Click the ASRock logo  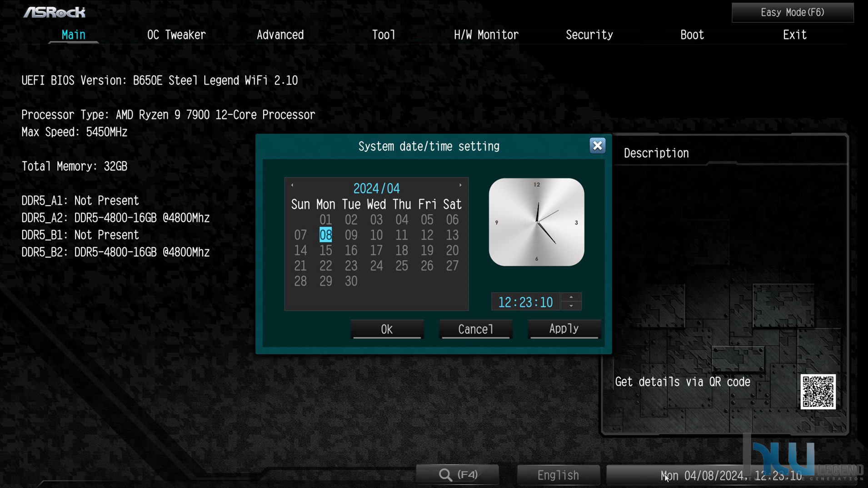[x=55, y=12]
